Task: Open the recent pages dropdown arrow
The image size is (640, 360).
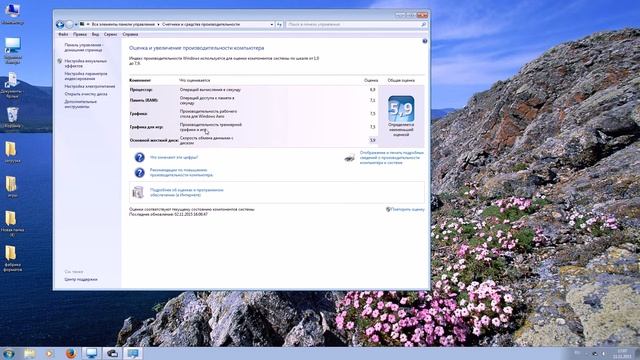Action: (x=76, y=24)
